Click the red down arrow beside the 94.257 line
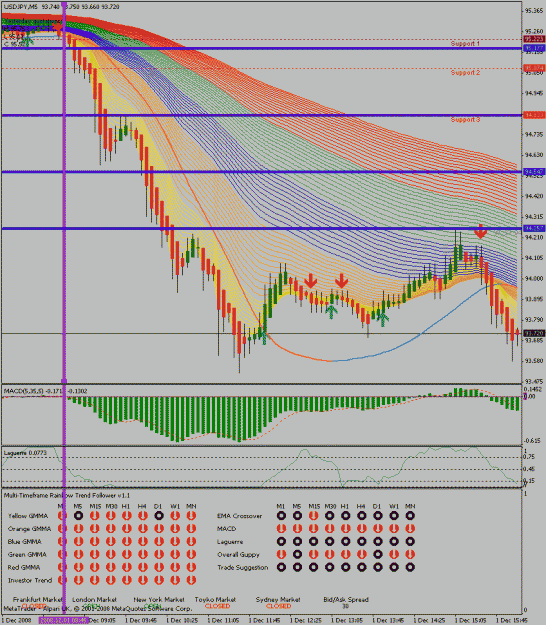The image size is (546, 625). click(x=481, y=232)
